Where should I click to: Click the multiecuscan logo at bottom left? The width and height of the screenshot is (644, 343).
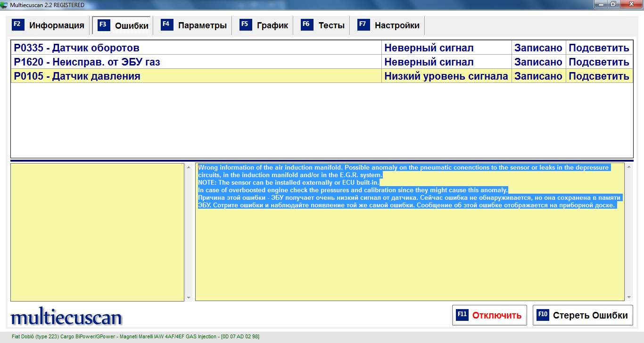[66, 317]
